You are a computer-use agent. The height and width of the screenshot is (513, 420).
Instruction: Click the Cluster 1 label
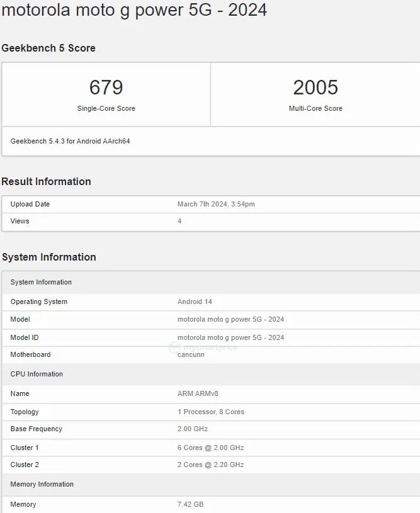click(x=25, y=448)
